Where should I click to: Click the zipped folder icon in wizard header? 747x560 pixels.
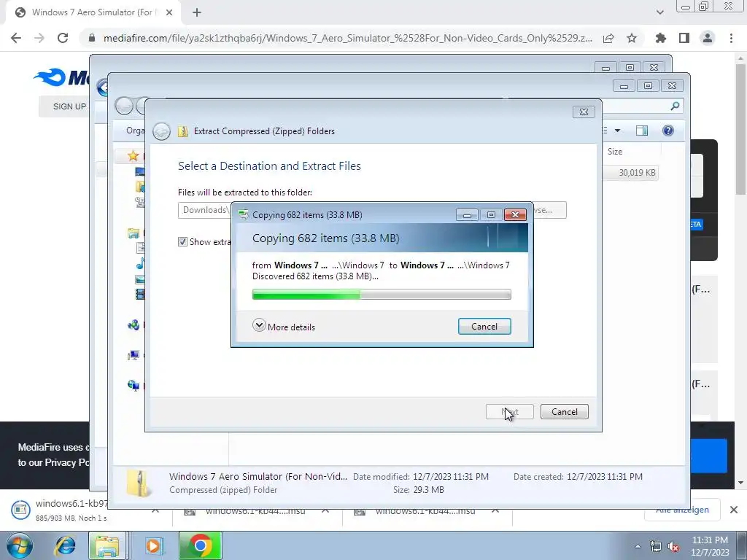point(183,131)
